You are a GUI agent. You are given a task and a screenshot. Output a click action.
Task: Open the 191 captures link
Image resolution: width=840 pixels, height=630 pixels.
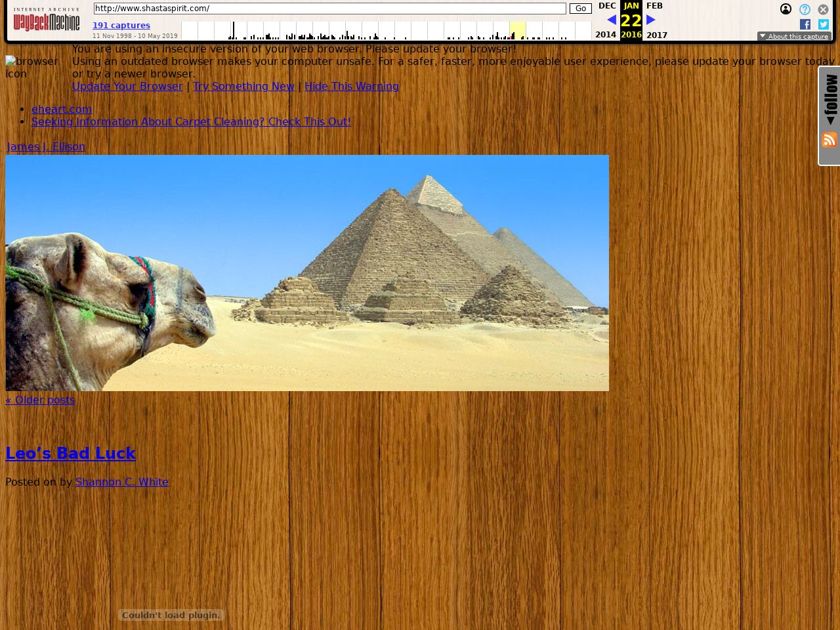pyautogui.click(x=121, y=26)
